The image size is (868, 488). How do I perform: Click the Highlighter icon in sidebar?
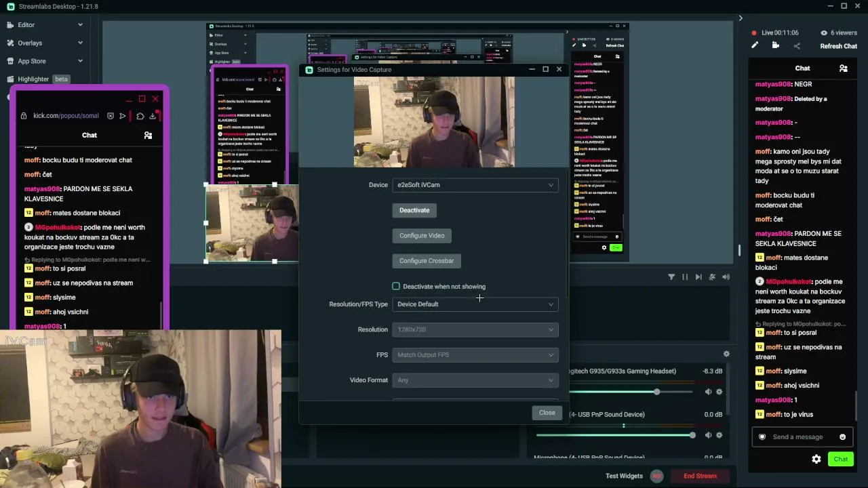click(10, 79)
